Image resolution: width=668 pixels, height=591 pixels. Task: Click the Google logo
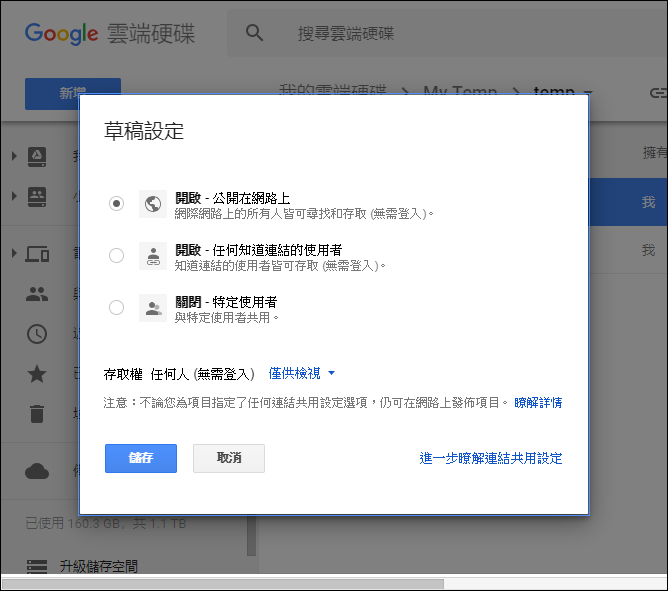[61, 34]
